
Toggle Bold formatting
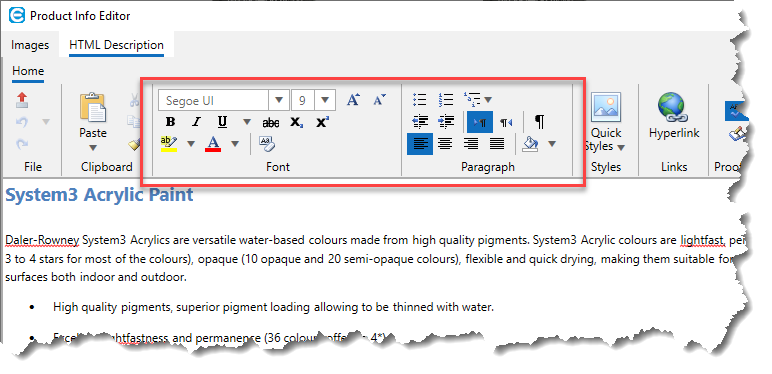click(171, 122)
